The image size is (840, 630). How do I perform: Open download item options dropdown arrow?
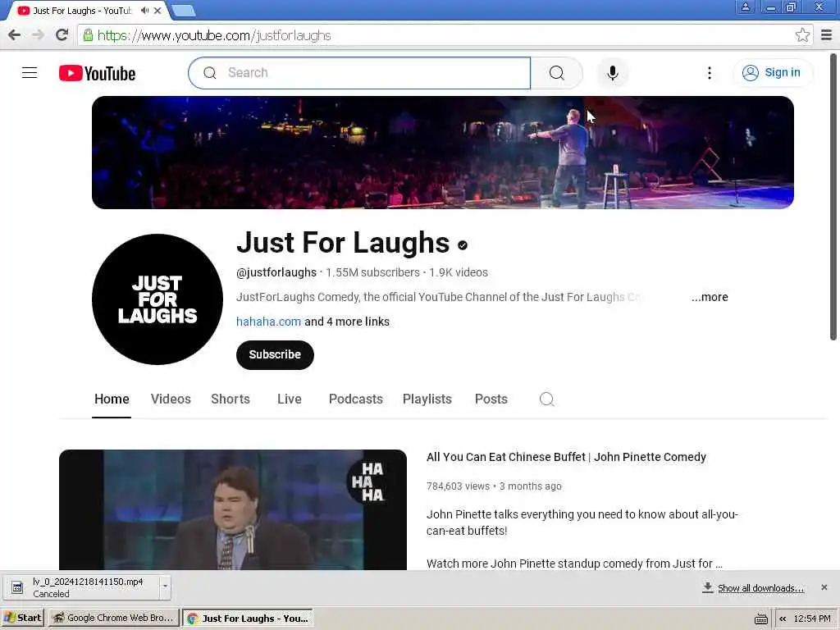tap(165, 586)
